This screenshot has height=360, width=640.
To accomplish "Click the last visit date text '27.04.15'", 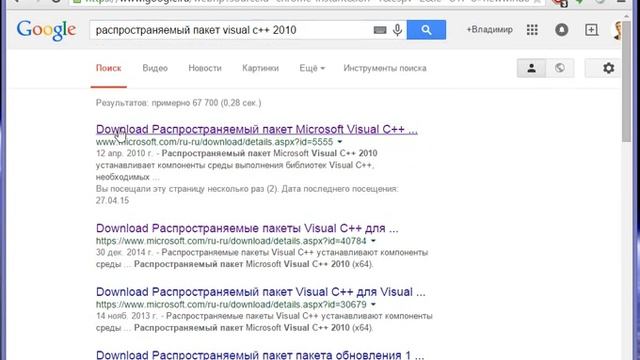I will click(112, 200).
